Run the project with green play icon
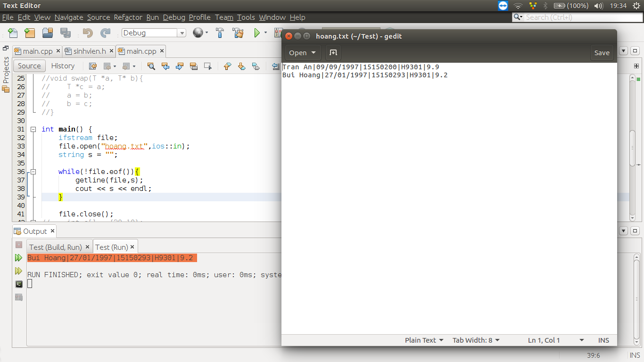This screenshot has height=362, width=644. click(x=257, y=33)
